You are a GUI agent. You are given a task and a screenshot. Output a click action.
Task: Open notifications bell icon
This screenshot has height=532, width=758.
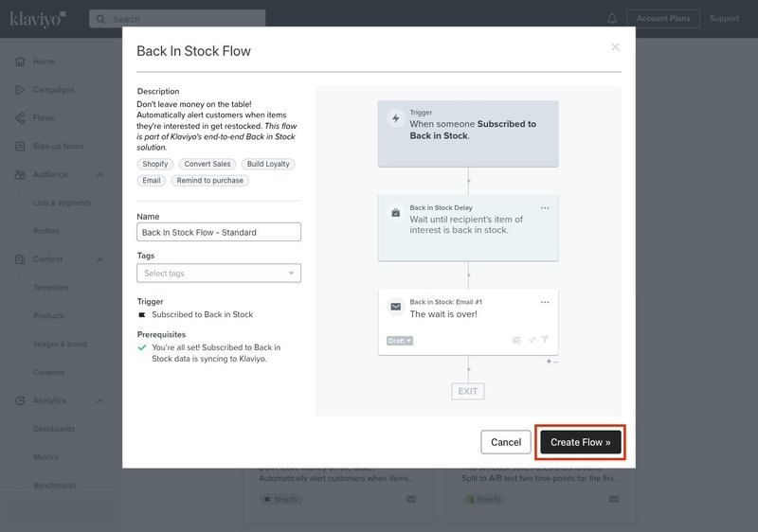(612, 19)
